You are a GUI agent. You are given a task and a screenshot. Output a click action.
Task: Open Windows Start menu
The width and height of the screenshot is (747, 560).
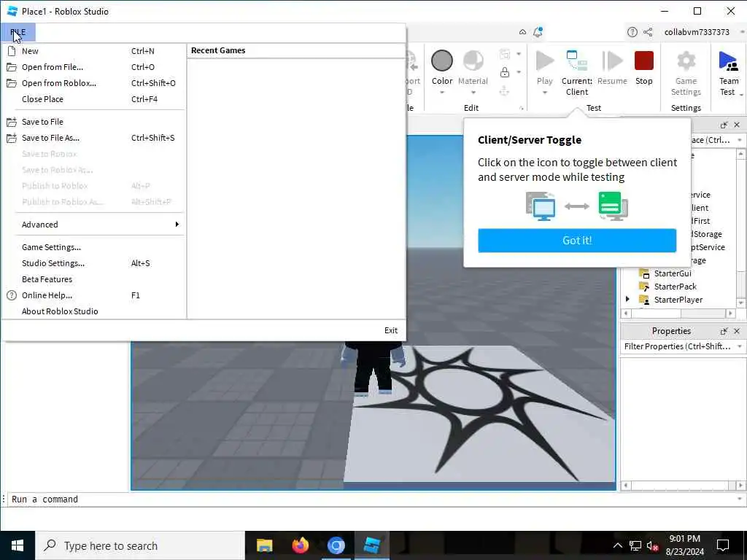click(18, 545)
